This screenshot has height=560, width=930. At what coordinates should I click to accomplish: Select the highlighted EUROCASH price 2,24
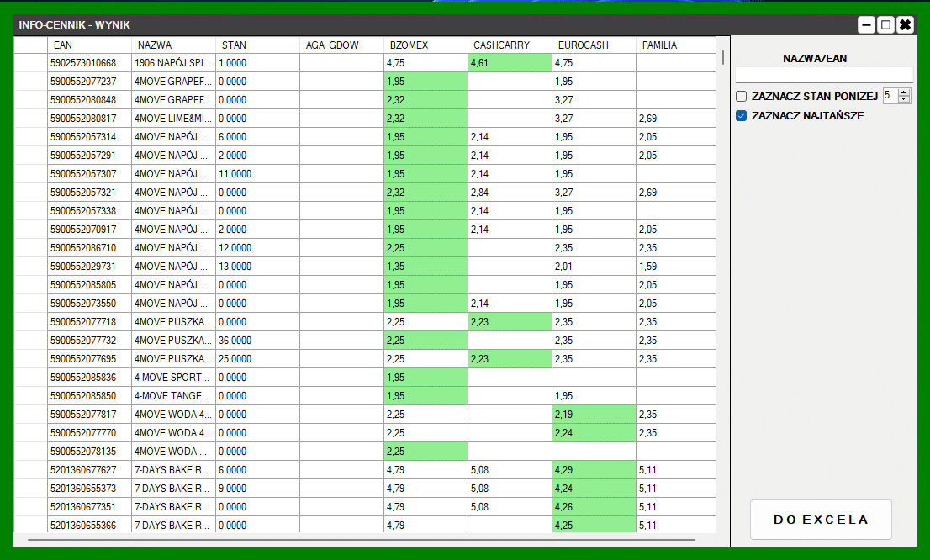coord(594,432)
